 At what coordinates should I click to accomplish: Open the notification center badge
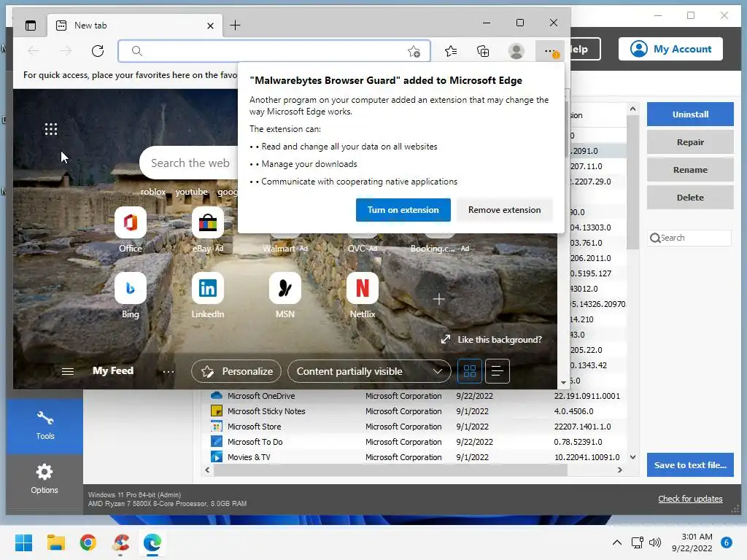pos(726,542)
